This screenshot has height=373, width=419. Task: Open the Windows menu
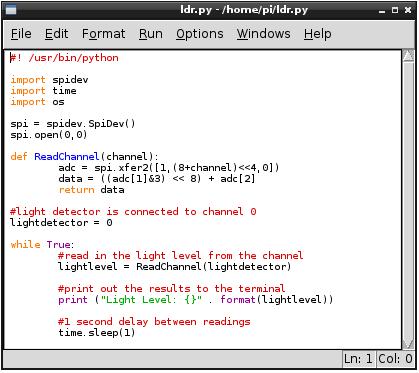pyautogui.click(x=264, y=34)
